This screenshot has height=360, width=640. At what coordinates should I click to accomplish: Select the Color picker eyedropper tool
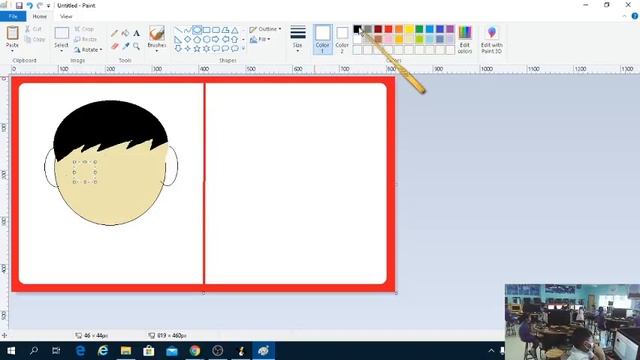click(x=126, y=46)
